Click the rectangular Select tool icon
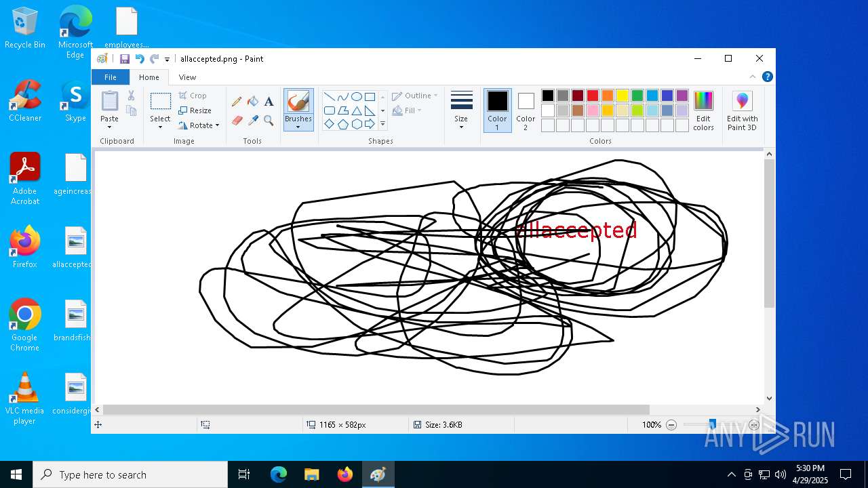The image size is (868, 488). [161, 102]
